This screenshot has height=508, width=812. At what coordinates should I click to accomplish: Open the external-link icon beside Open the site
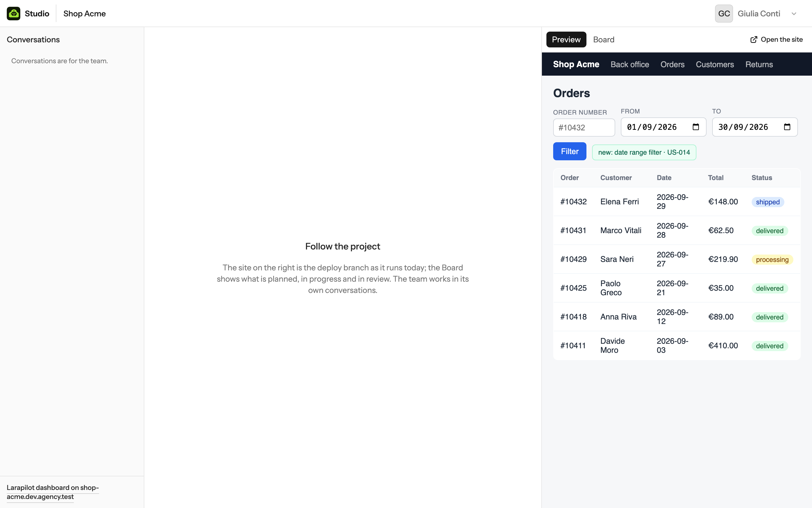(x=754, y=40)
